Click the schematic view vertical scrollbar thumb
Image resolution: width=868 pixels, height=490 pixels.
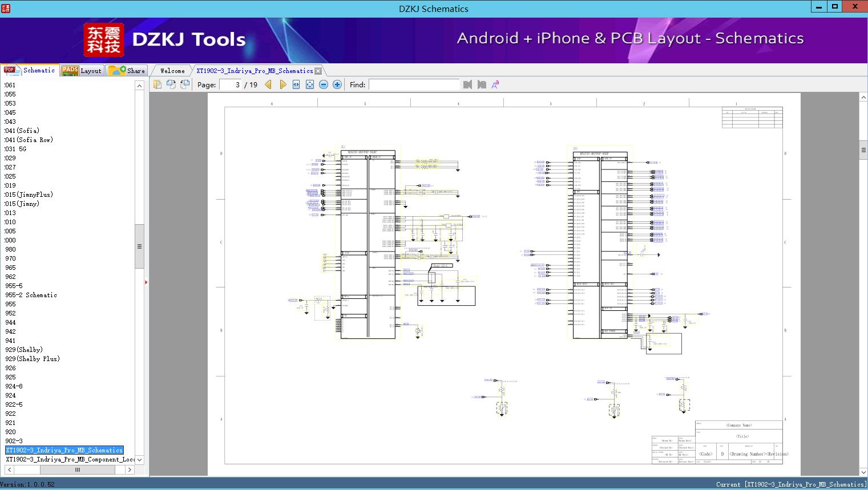[863, 150]
